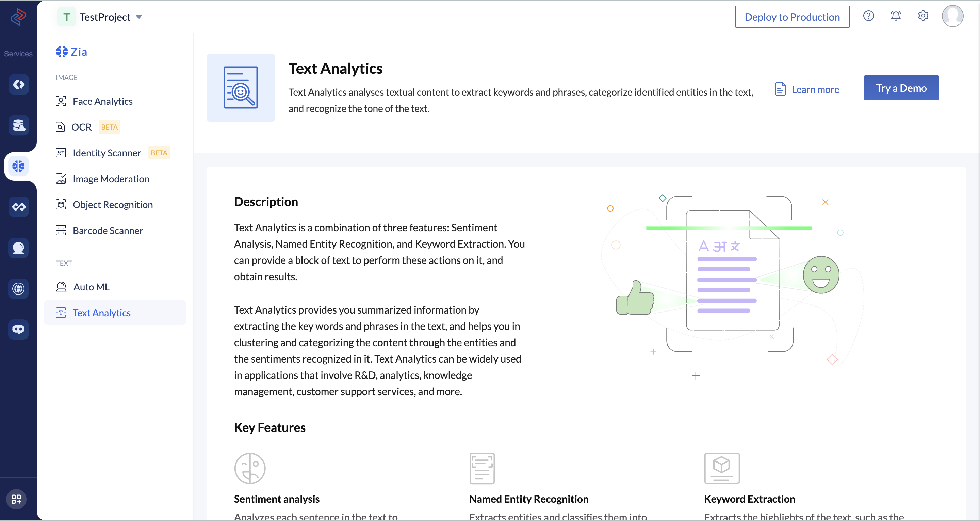Image resolution: width=980 pixels, height=521 pixels.
Task: Open the Object Recognition tool
Action: [113, 204]
